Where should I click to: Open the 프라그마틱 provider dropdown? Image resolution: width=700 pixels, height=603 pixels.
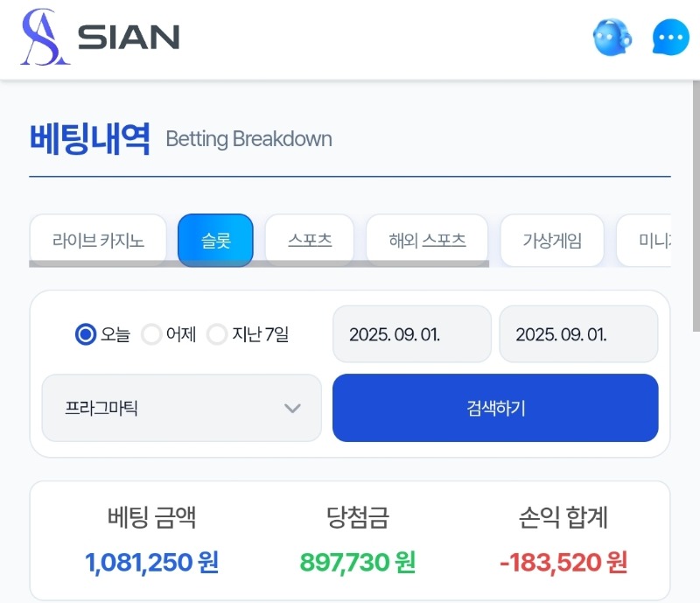point(182,408)
